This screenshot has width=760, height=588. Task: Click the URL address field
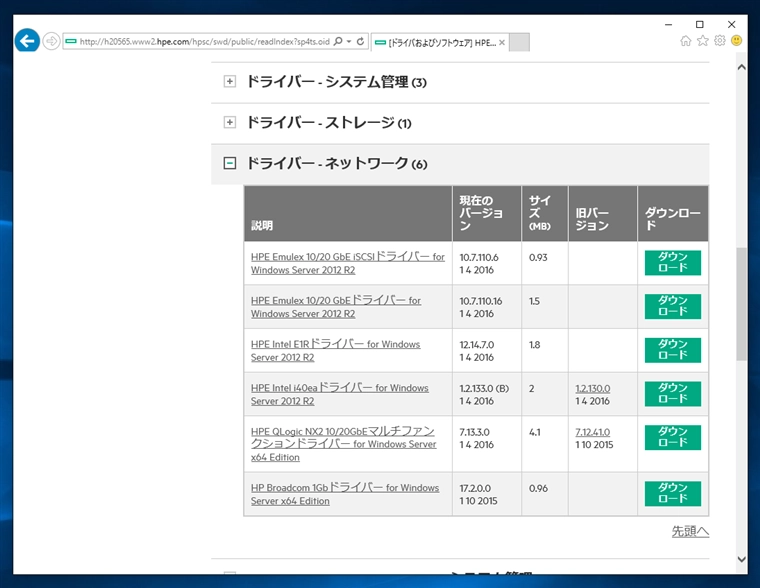[204, 42]
